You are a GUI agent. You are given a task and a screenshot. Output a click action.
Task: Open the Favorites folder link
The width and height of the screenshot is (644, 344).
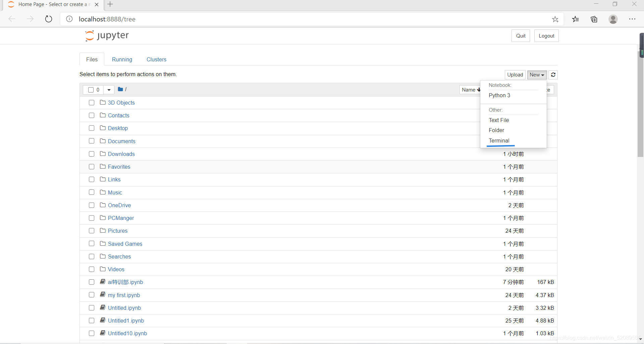[x=119, y=167]
